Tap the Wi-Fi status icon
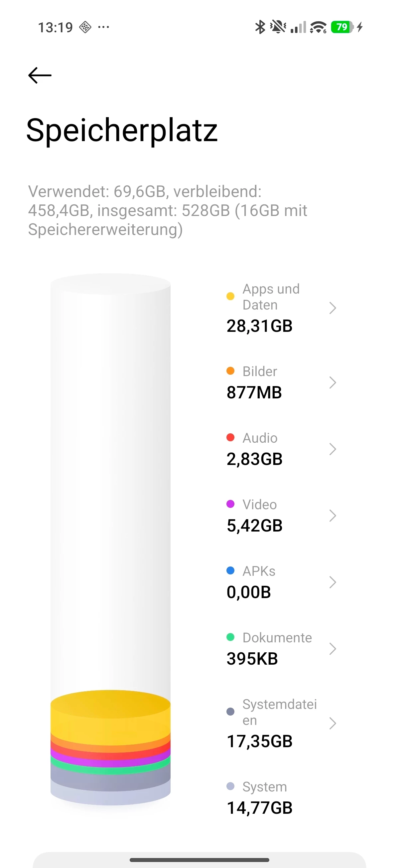This screenshot has width=399, height=868. tap(318, 27)
